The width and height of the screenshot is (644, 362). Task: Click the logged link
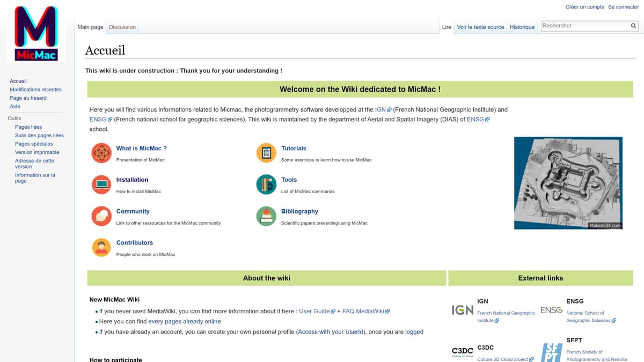tap(414, 332)
